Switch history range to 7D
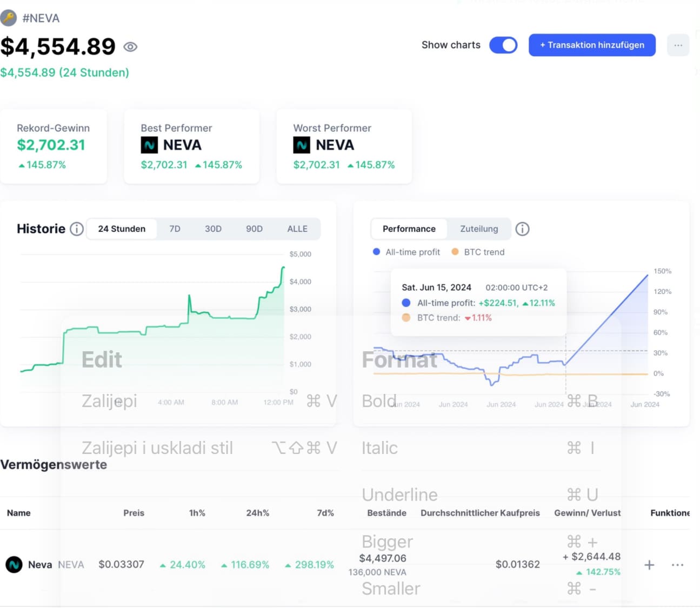 (x=175, y=229)
